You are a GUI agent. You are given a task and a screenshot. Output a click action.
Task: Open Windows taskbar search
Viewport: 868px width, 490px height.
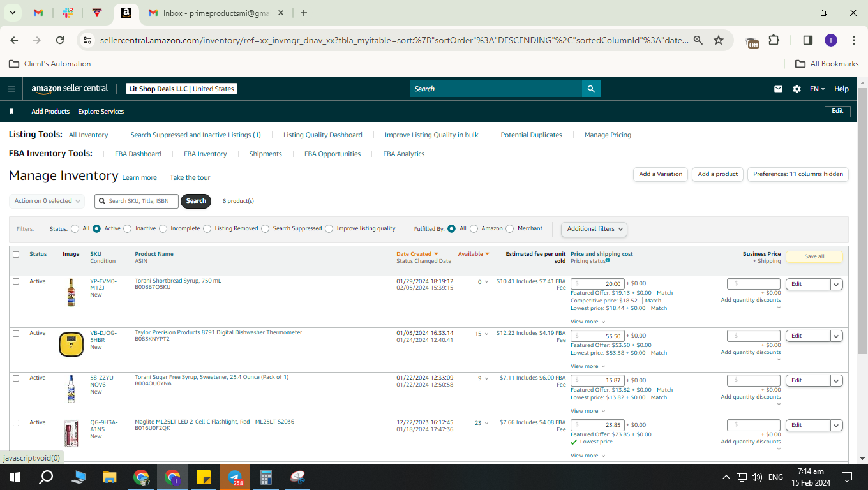tap(46, 477)
